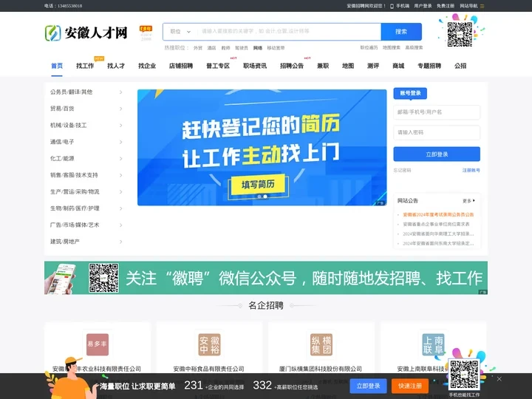Click the blue 搜索 button
Viewport: 532px width, 399px height.
(401, 32)
